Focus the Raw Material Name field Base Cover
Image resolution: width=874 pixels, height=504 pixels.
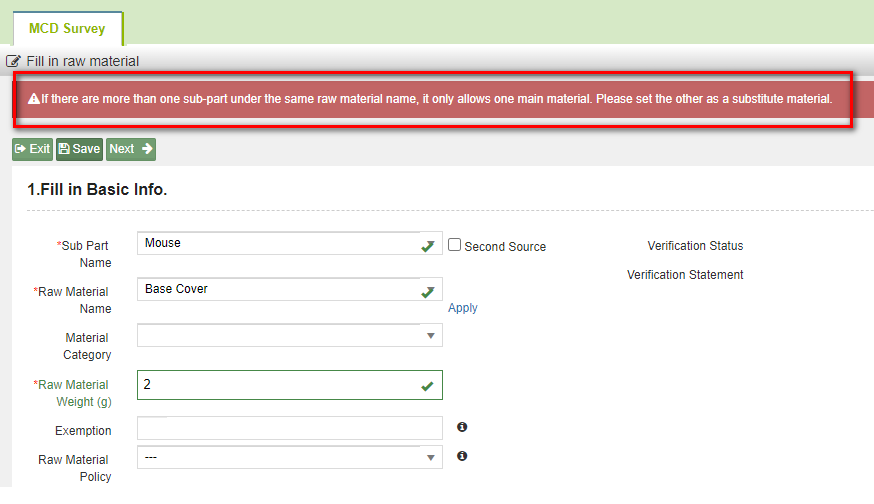point(290,289)
